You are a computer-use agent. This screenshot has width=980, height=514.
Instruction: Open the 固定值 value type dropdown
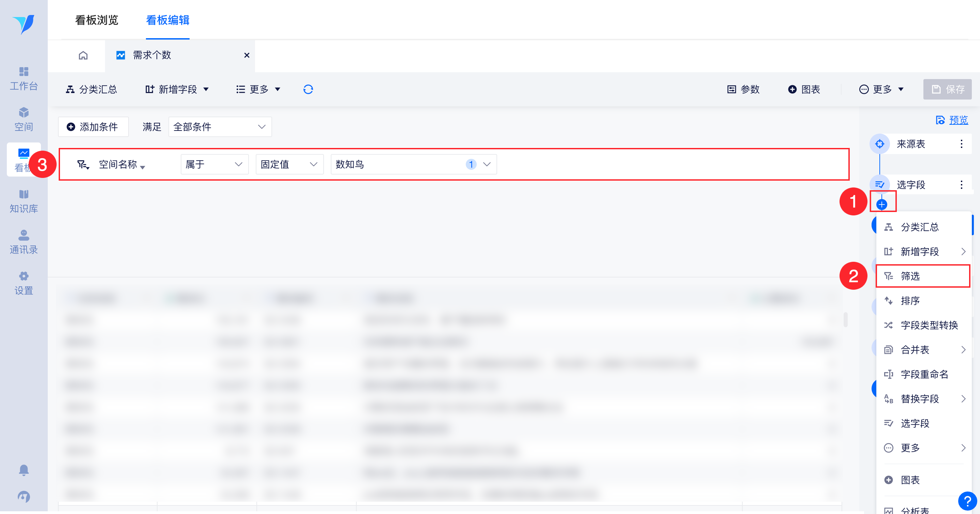point(289,164)
